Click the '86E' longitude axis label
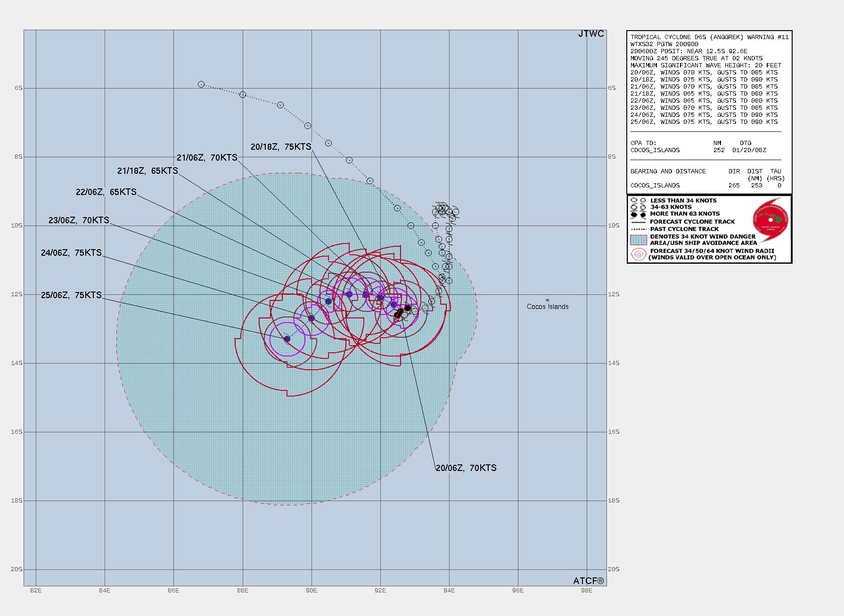 [173, 591]
